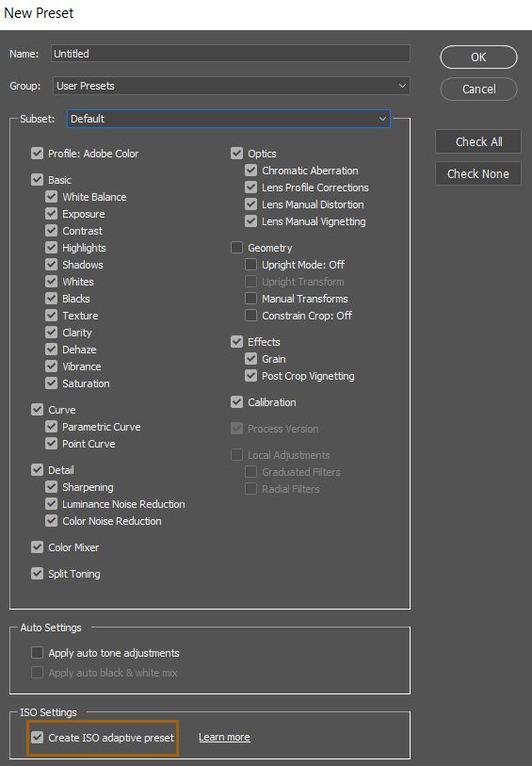Viewport: 532px width, 766px height.
Task: Uncheck the Exposure checkbox
Action: [51, 214]
